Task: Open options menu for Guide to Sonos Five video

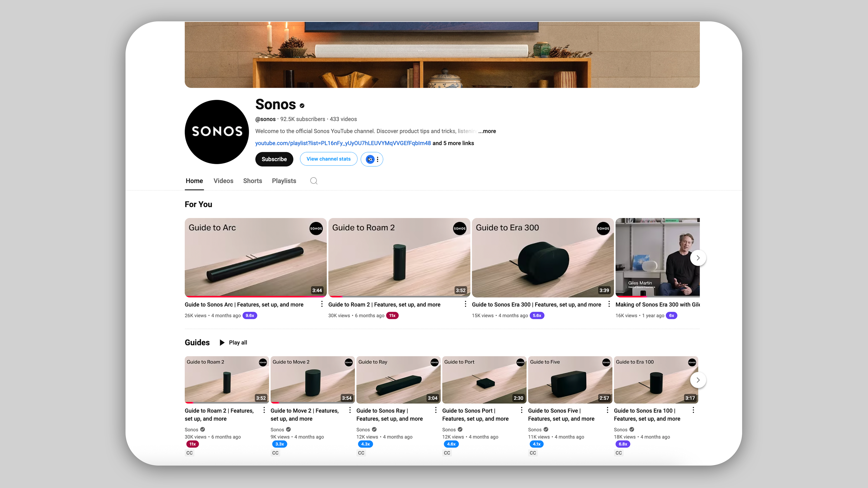Action: click(x=608, y=410)
